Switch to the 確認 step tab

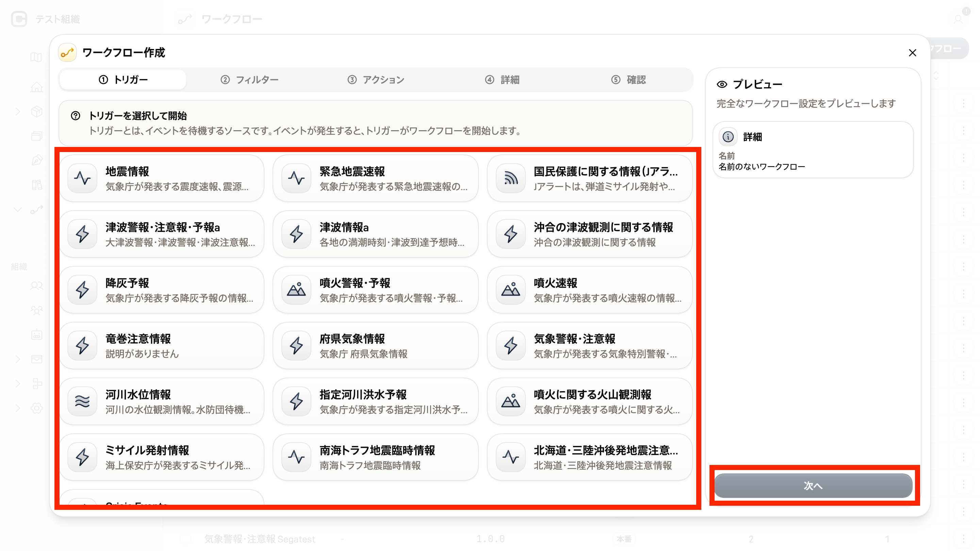[x=628, y=80]
